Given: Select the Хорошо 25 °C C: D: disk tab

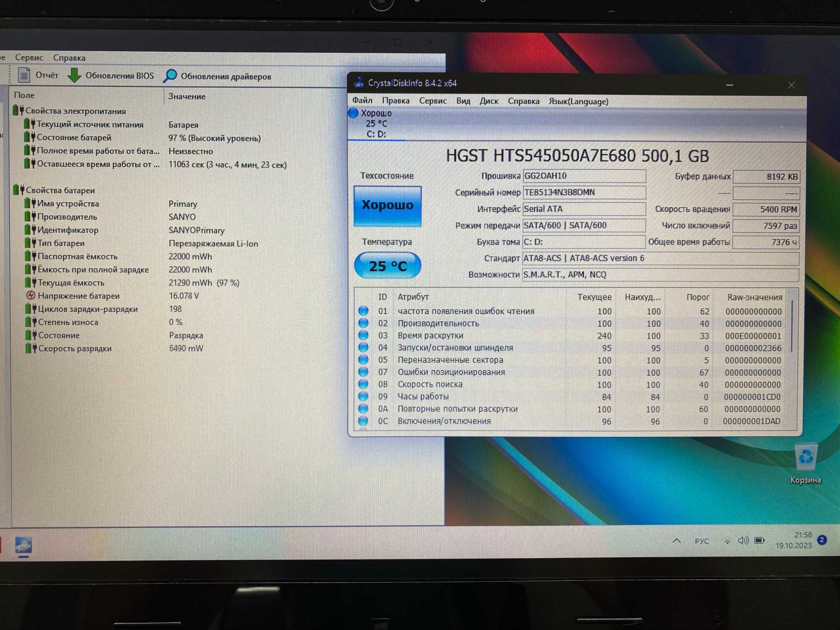Looking at the screenshot, I should tap(376, 123).
